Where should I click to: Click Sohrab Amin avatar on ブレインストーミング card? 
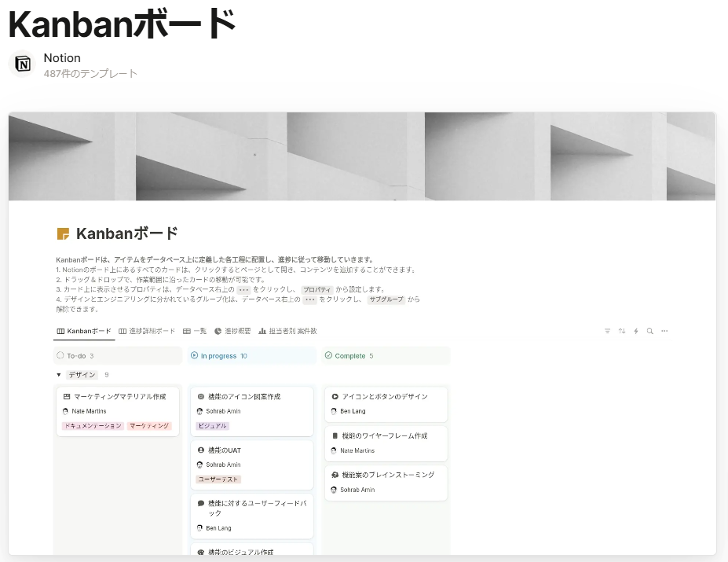pos(334,490)
